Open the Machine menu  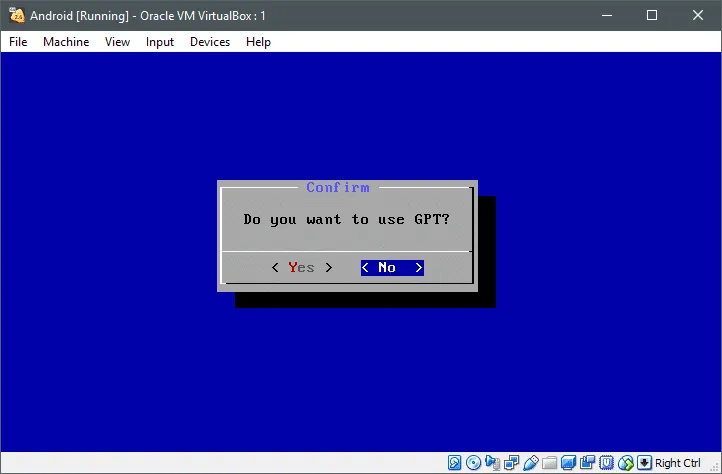pyautogui.click(x=66, y=42)
